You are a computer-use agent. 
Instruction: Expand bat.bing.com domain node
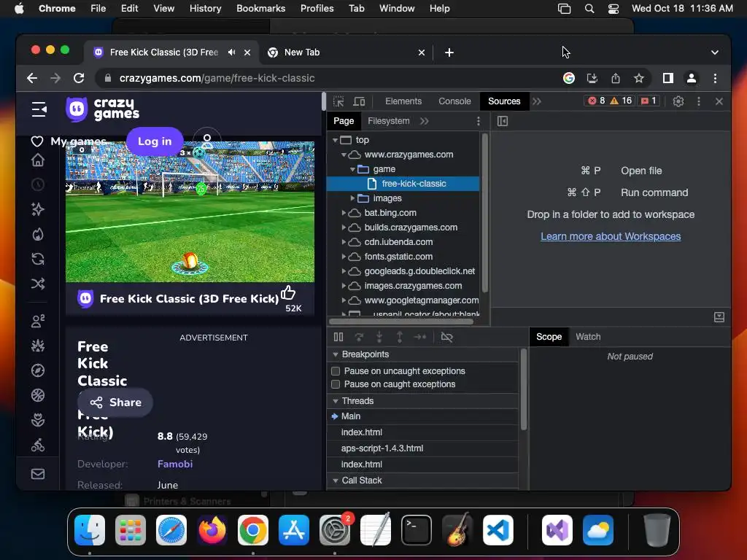pos(344,213)
